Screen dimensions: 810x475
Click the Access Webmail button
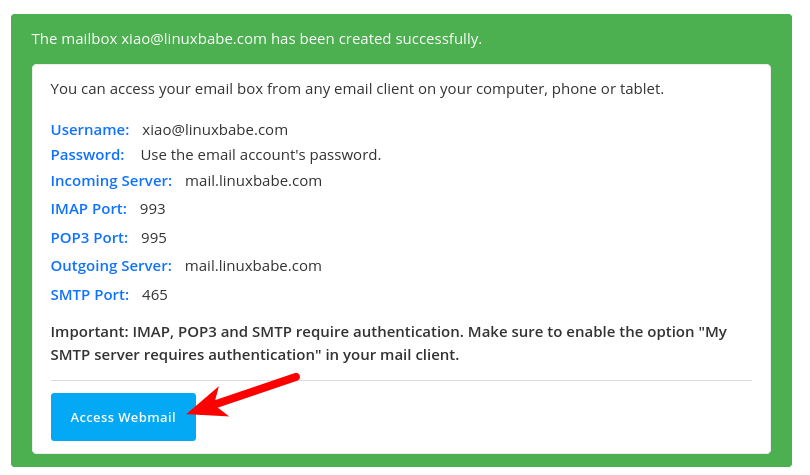[123, 417]
